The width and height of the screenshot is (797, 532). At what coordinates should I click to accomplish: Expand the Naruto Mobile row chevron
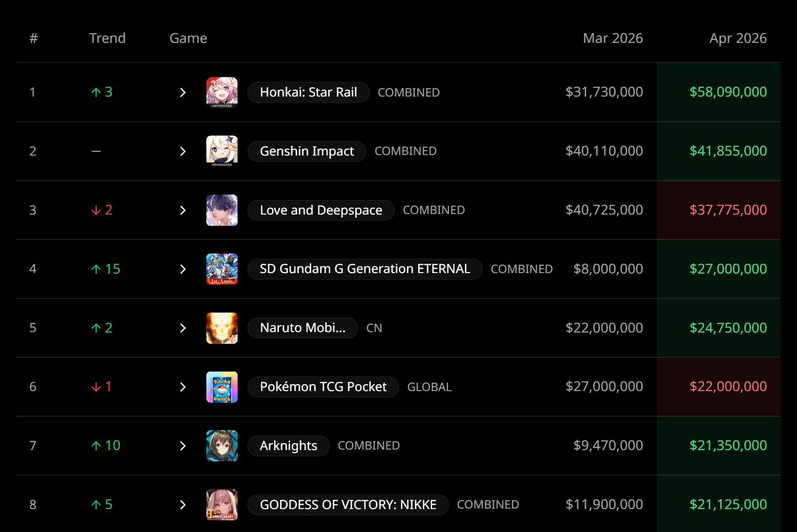pos(183,328)
